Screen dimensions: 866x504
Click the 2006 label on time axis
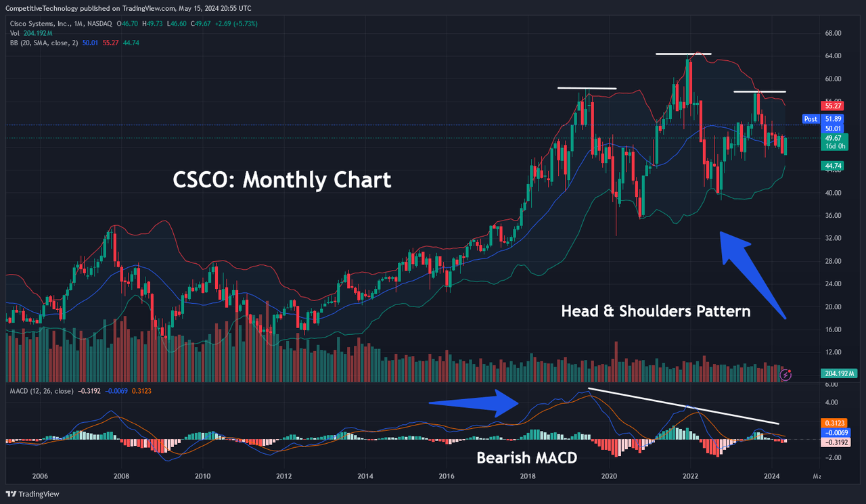(x=40, y=476)
